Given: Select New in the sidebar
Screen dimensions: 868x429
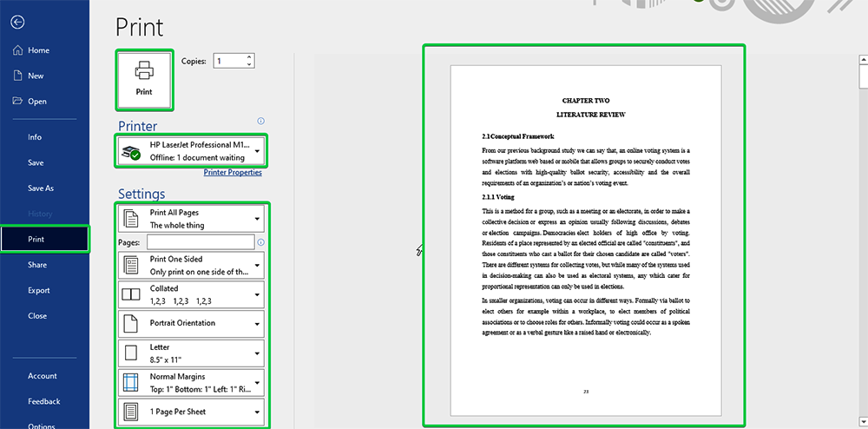Looking at the screenshot, I should coord(36,76).
